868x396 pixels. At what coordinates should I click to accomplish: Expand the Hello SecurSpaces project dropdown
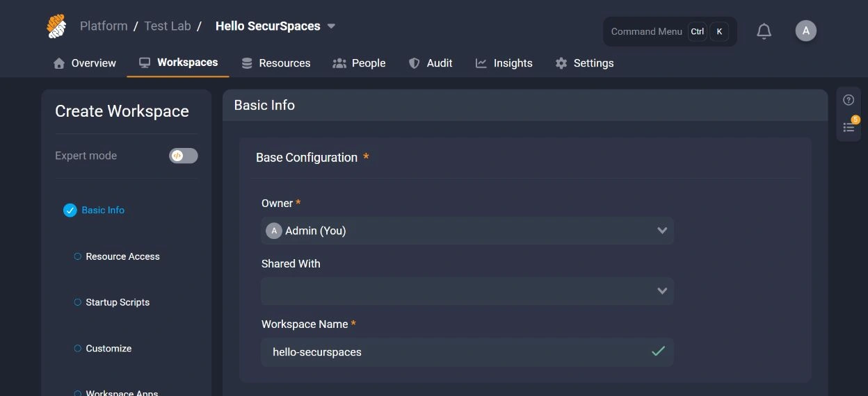[x=331, y=26]
